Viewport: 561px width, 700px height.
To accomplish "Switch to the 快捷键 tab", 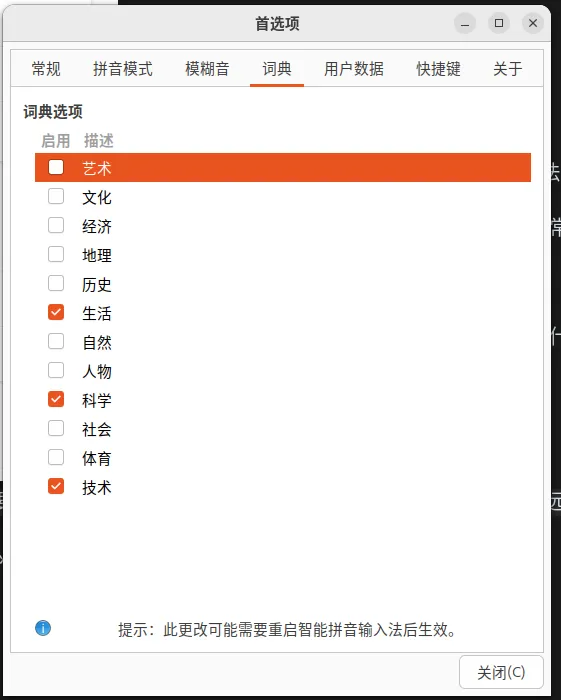I will pyautogui.click(x=438, y=69).
